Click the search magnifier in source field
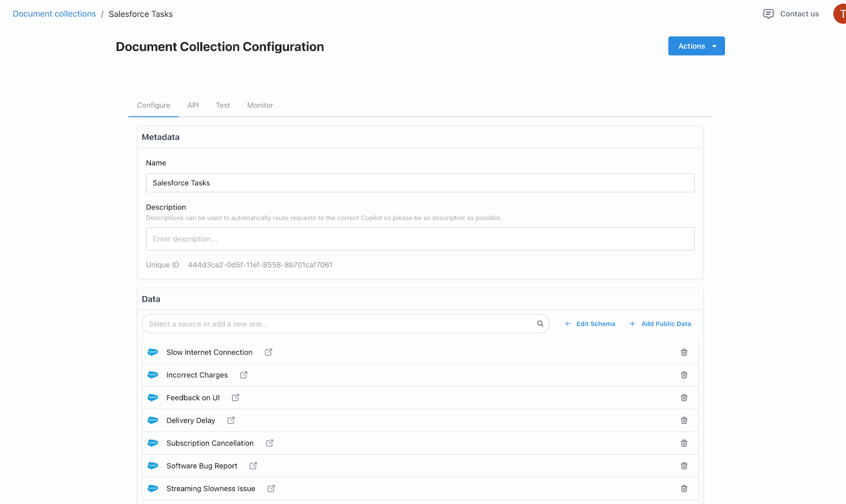The image size is (846, 504). point(540,324)
